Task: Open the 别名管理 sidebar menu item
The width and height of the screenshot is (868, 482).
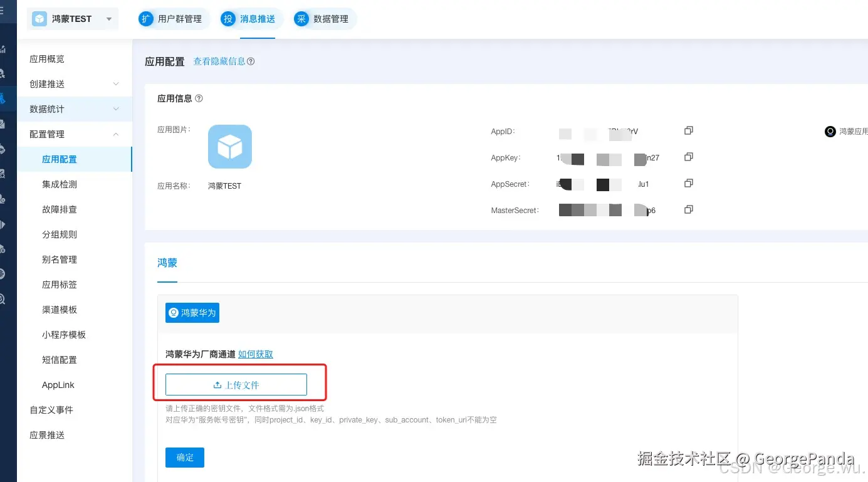Action: pyautogui.click(x=59, y=259)
